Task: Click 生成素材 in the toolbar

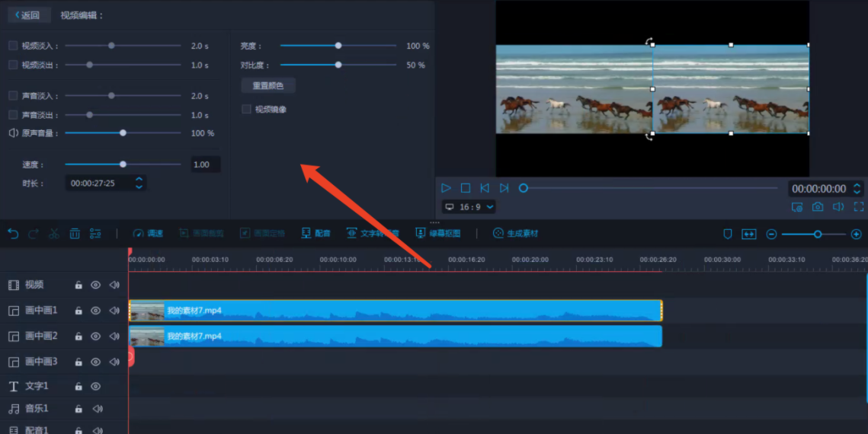Action: pos(516,234)
